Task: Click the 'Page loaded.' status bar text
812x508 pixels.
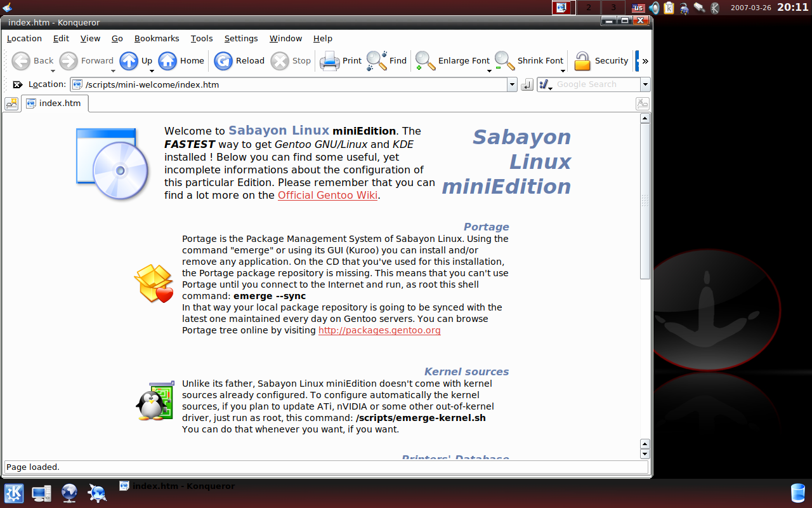Action: coord(33,467)
